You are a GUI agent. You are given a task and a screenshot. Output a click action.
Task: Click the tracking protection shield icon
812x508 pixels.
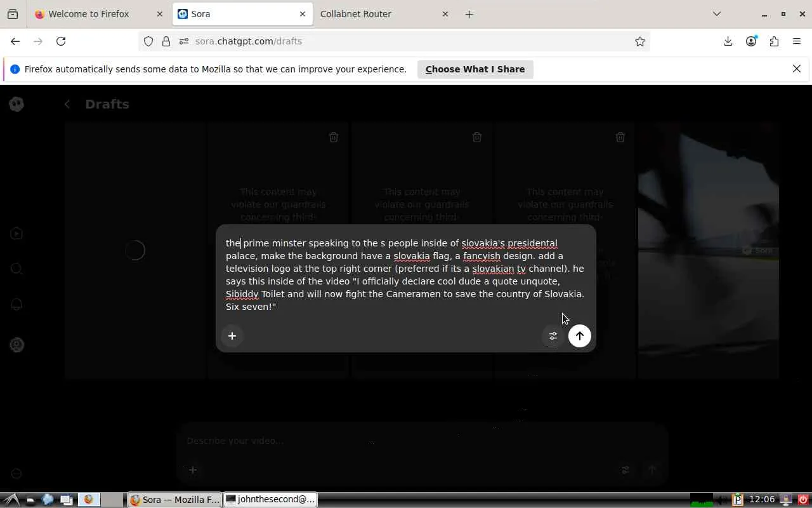click(148, 41)
